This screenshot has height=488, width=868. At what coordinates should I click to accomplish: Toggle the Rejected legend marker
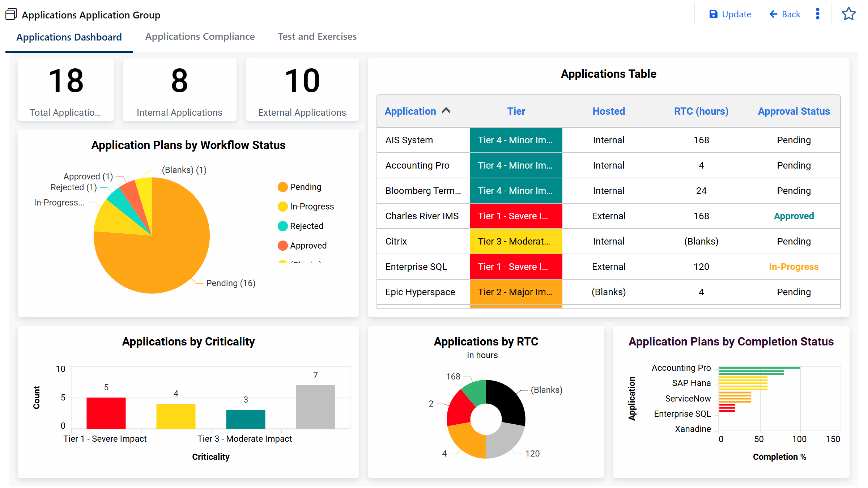tap(282, 226)
